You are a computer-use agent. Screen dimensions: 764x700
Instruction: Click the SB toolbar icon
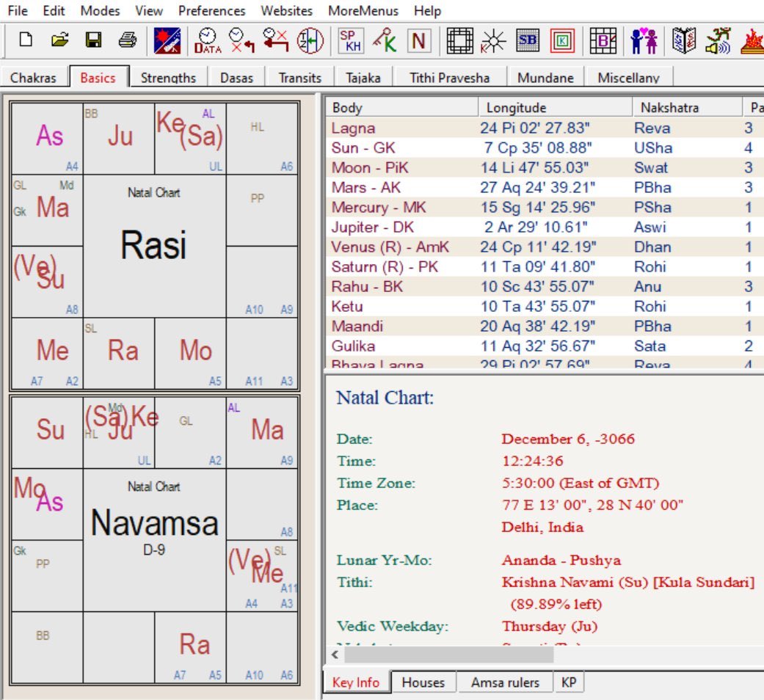(x=528, y=40)
